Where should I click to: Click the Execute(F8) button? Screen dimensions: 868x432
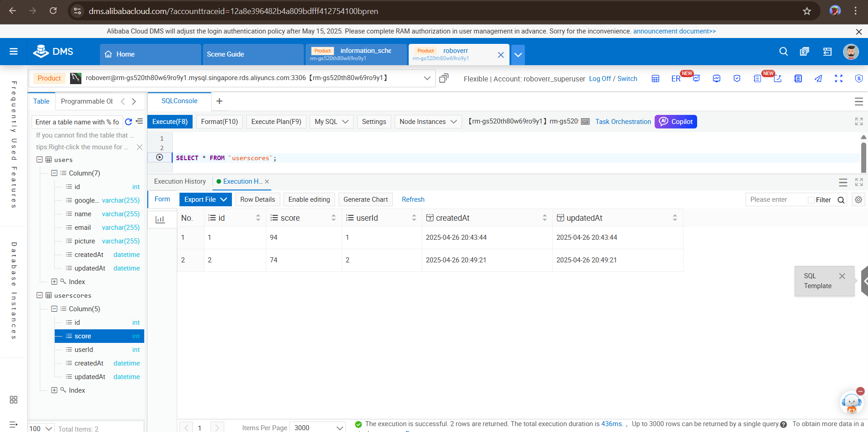[x=170, y=122]
